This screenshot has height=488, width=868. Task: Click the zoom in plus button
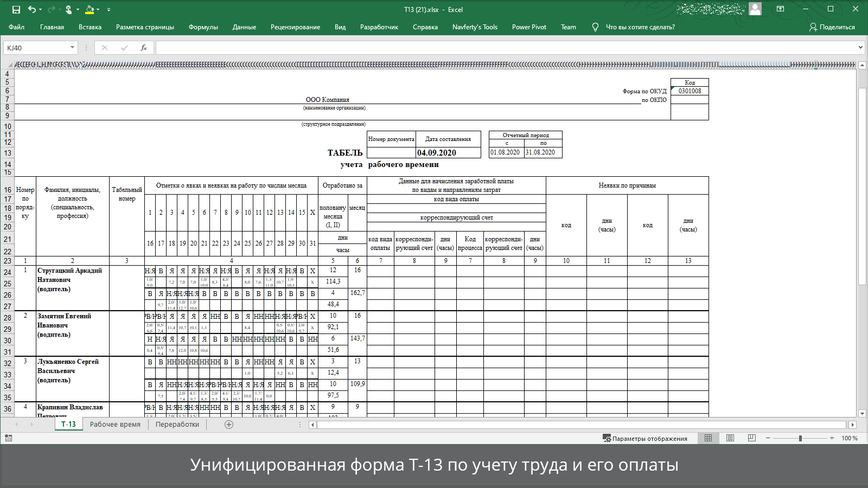[832, 438]
